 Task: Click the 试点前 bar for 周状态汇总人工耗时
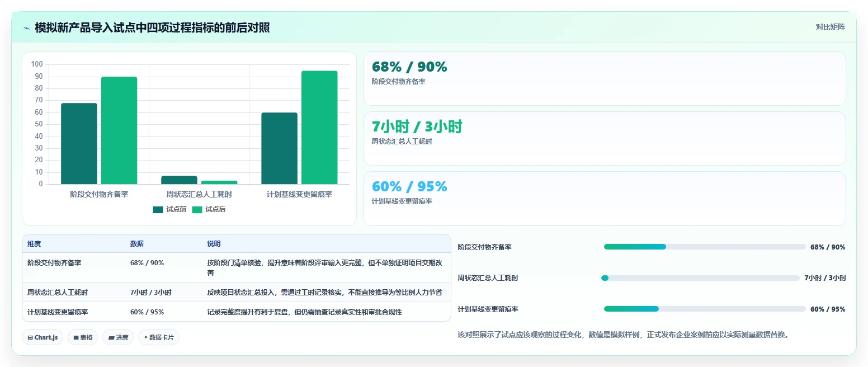[x=179, y=180]
